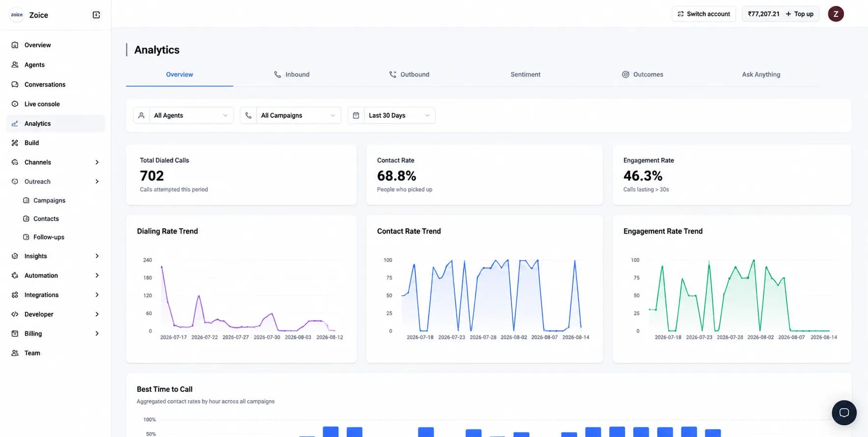
Task: Expand the Channels submenu chevron
Action: (x=97, y=162)
